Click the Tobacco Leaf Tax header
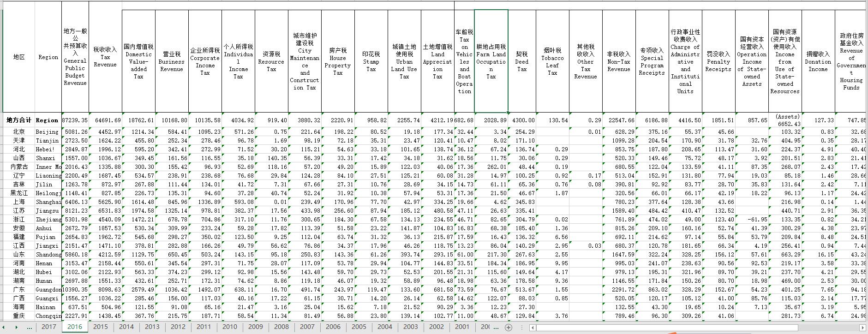868x334 pixels. [x=552, y=61]
